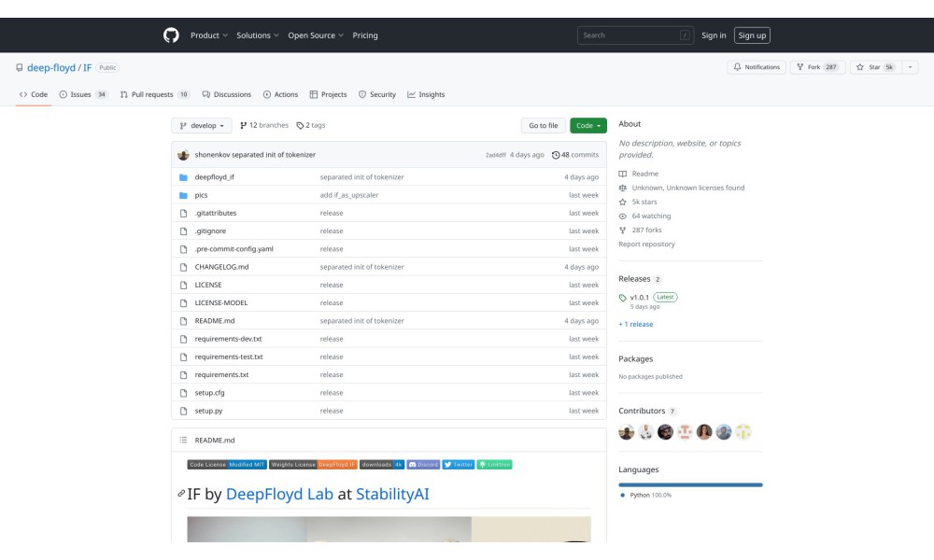Switch to the Insights tab

426,94
